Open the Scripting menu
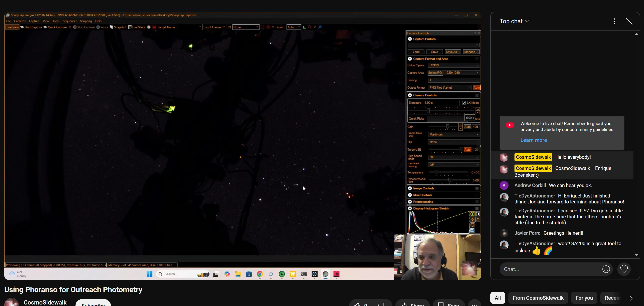The width and height of the screenshot is (644, 306). 86,21
